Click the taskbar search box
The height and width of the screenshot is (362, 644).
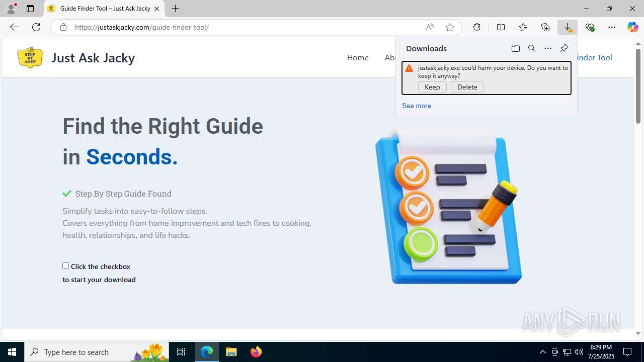click(97, 352)
